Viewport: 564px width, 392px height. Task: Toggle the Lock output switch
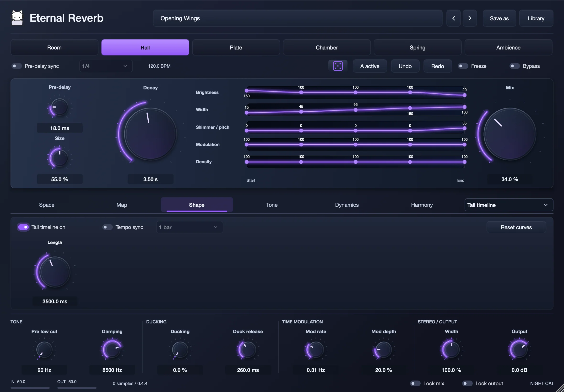click(467, 383)
